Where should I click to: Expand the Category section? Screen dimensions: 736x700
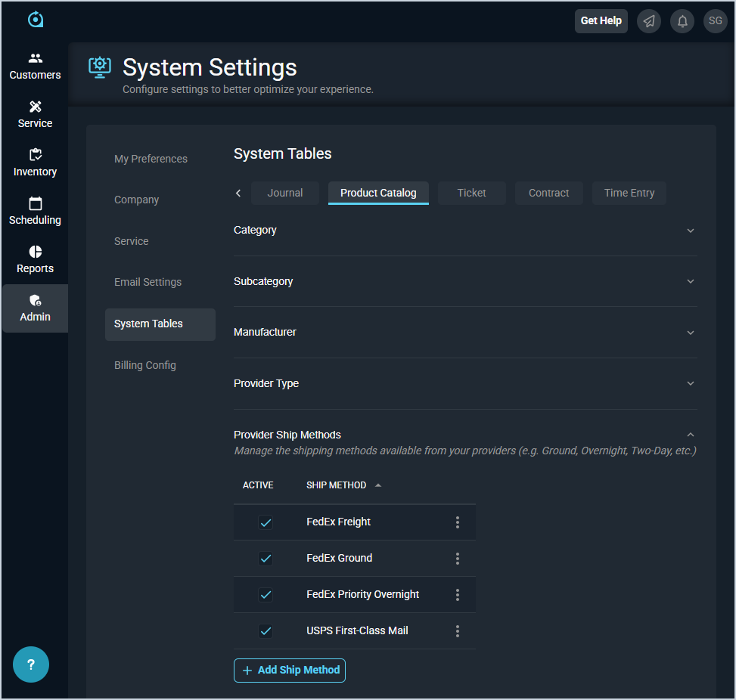click(x=690, y=231)
